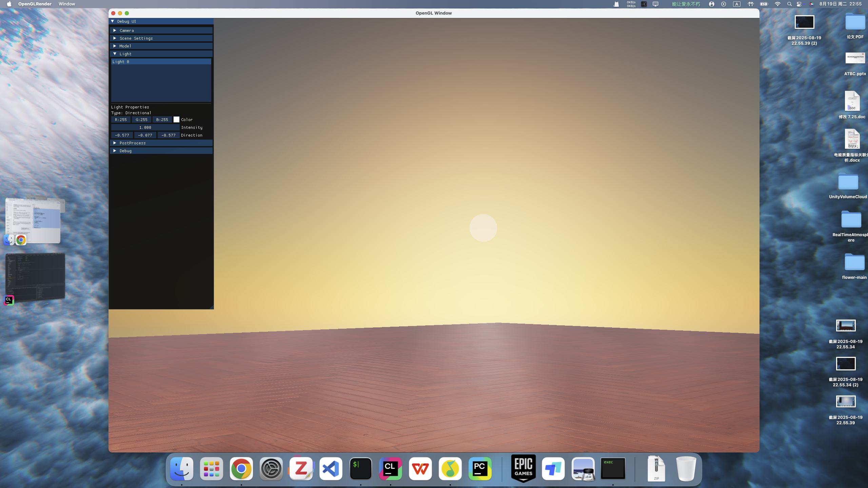
Task: Open Visual Studio Code from the dock
Action: [331, 469]
